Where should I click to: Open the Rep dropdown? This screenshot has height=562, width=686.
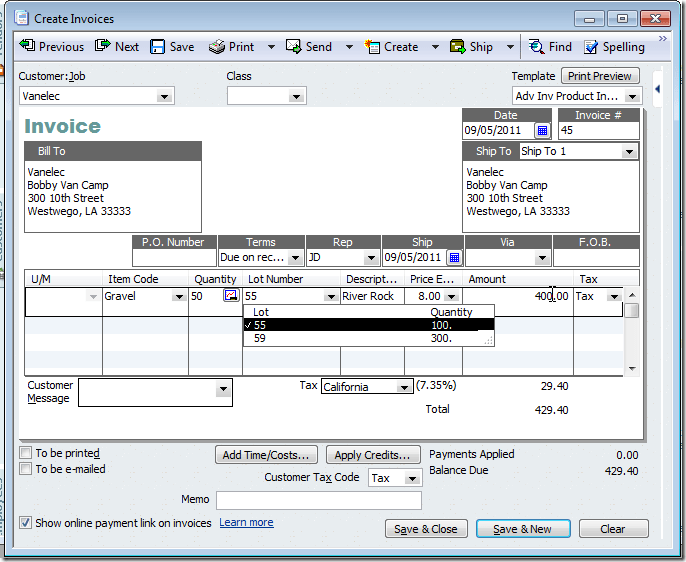371,258
